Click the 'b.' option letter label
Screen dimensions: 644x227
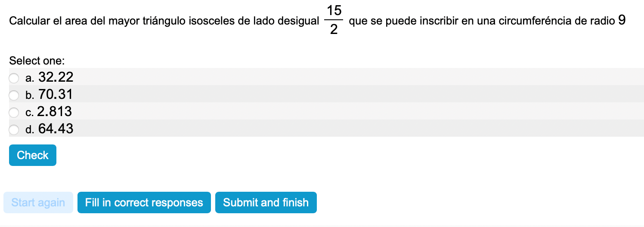30,95
